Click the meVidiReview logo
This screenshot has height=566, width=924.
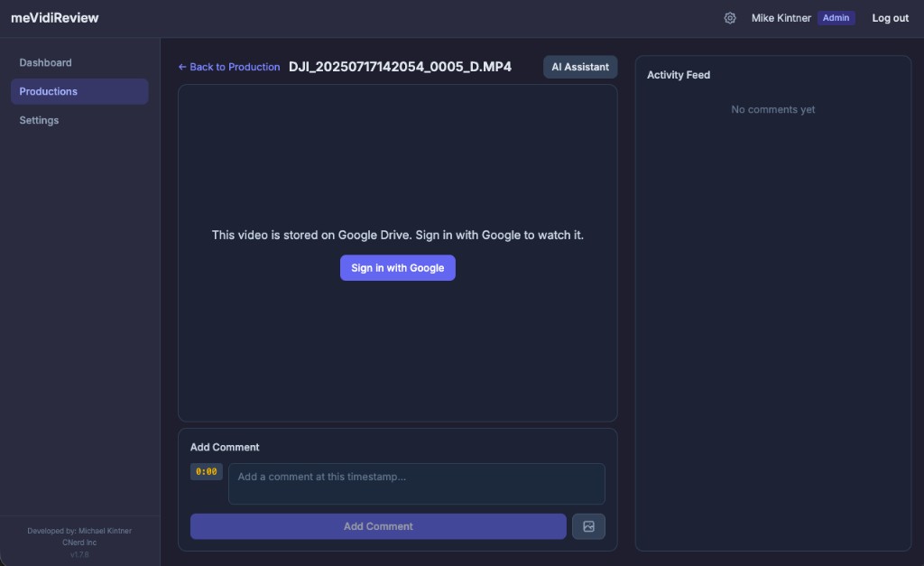tap(55, 18)
